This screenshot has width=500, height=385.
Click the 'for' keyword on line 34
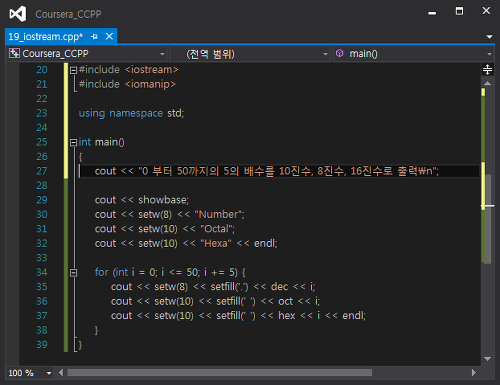[101, 273]
